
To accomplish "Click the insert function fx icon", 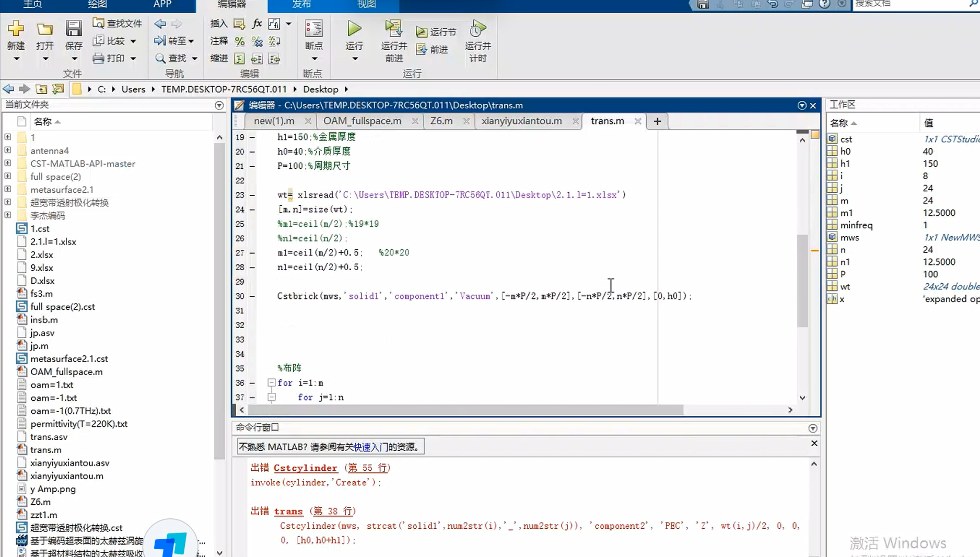I will [257, 24].
